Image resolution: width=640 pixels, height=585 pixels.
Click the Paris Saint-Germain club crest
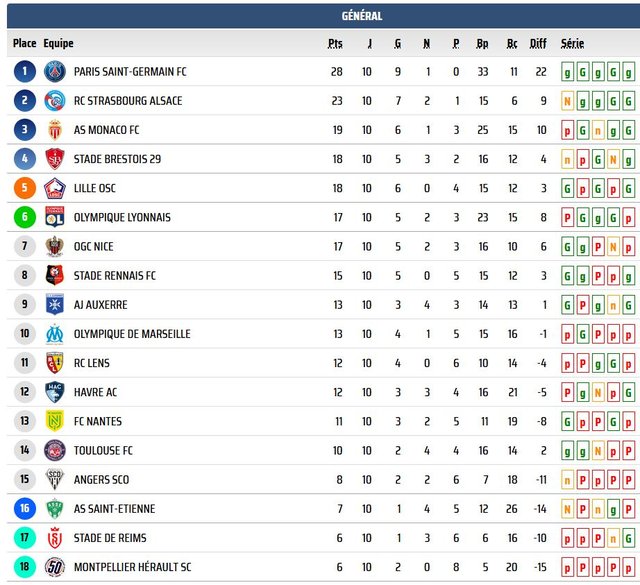[x=55, y=71]
